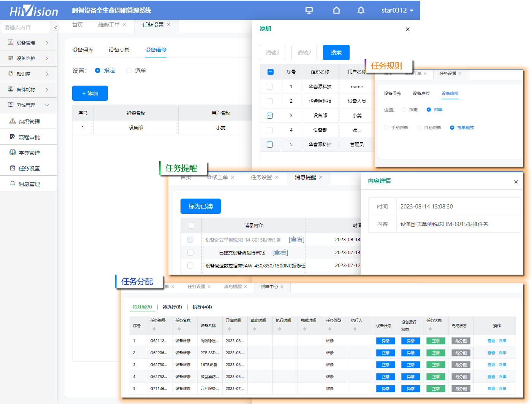
Task: Click the 字典管理 icon in the sidebar
Action: (x=13, y=153)
